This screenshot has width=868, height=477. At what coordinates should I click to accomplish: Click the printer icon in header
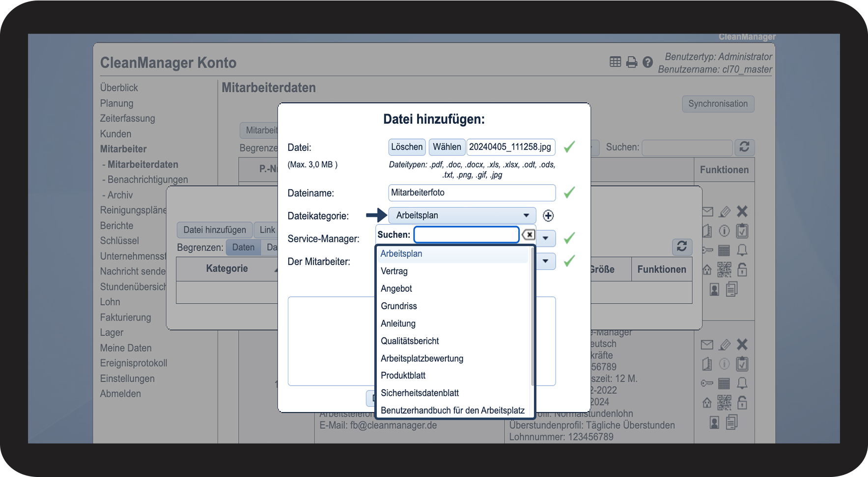632,62
